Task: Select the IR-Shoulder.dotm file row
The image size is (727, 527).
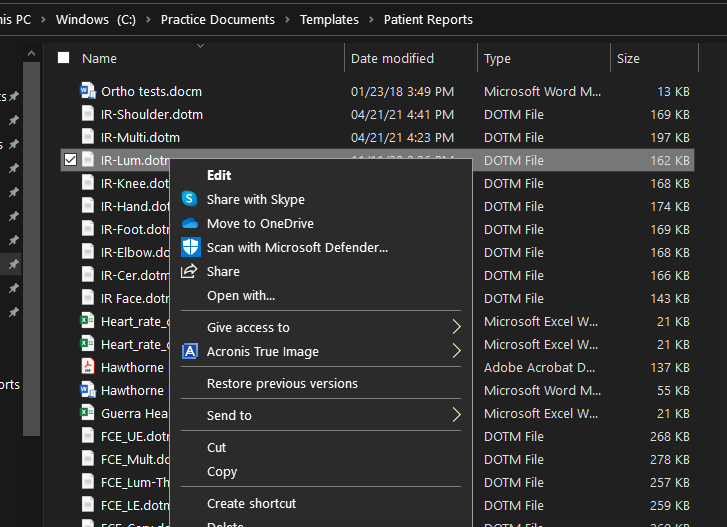Action: click(377, 114)
